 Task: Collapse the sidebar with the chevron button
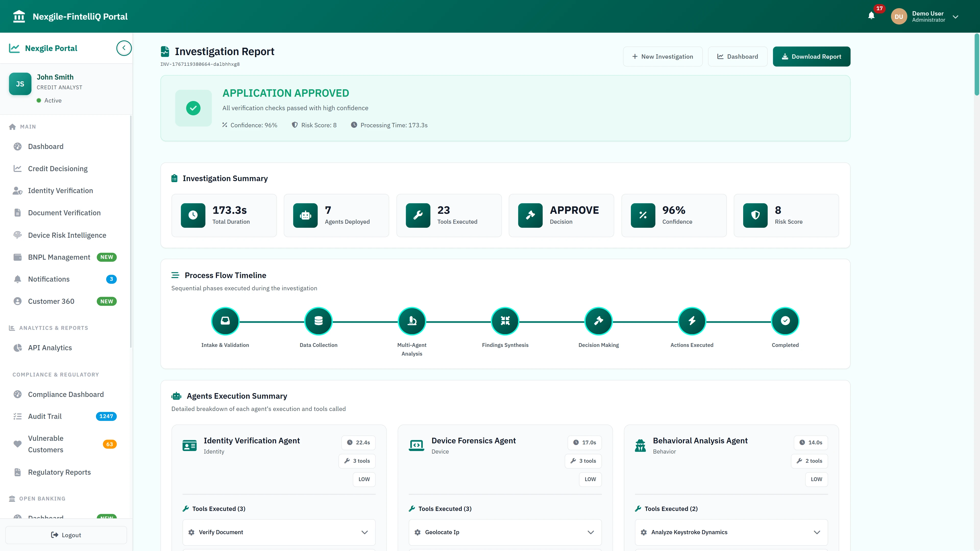click(x=124, y=48)
